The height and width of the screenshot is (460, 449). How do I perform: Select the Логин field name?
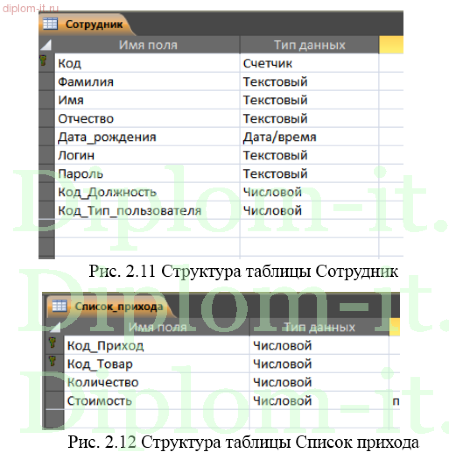(x=147, y=155)
